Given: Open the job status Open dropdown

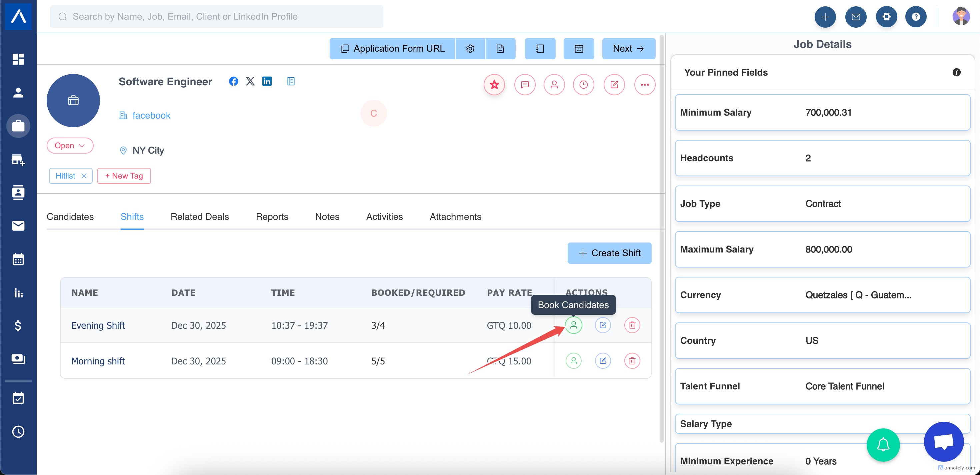Looking at the screenshot, I should (x=70, y=146).
